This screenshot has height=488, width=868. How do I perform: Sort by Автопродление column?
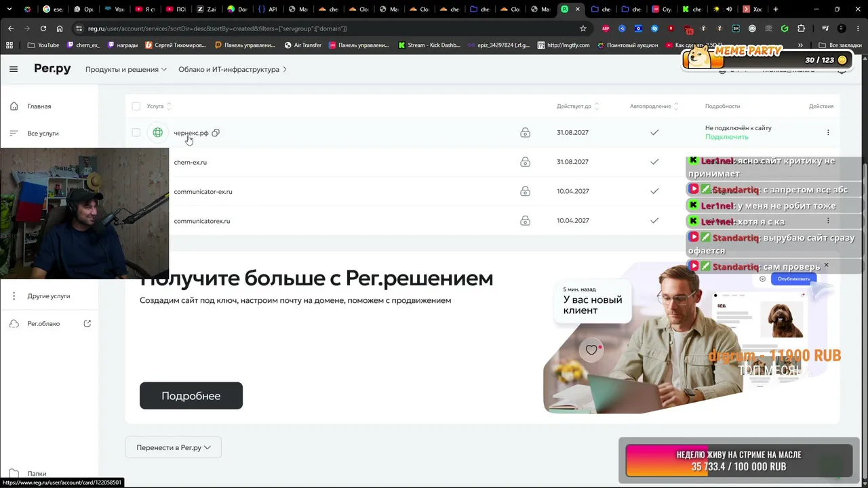654,106
